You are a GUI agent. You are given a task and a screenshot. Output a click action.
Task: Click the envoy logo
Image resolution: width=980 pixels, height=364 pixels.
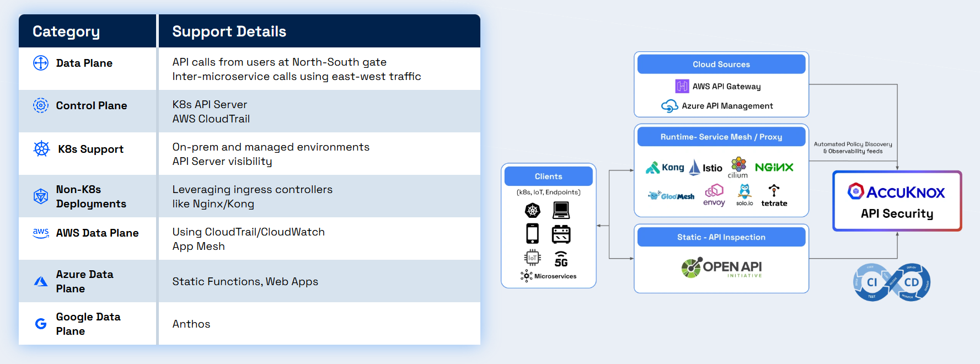714,195
